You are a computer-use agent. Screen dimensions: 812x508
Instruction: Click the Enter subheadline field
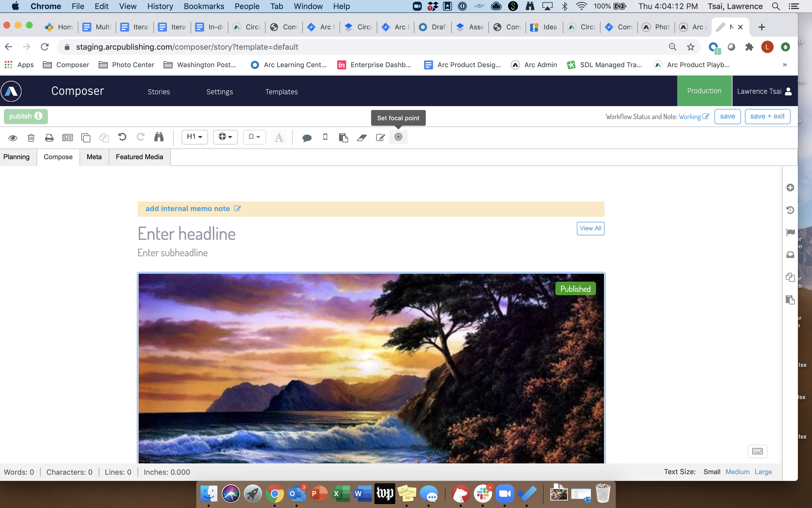[371, 253]
